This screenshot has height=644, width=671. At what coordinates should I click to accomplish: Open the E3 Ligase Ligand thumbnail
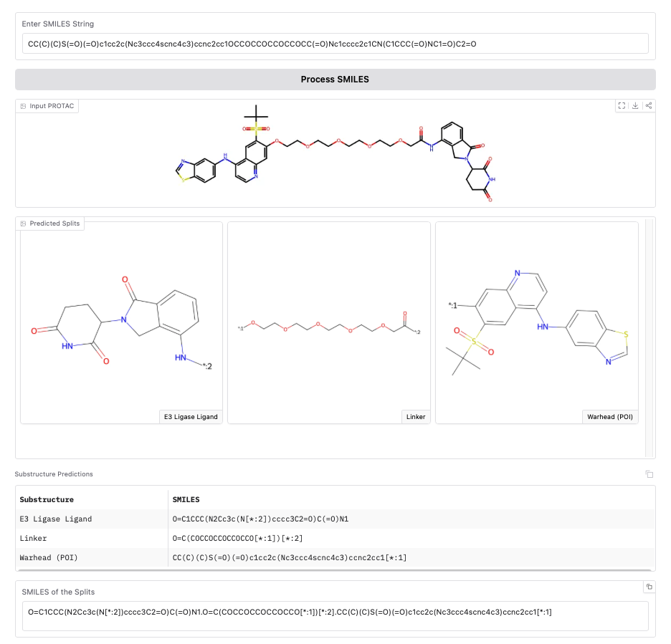(x=122, y=322)
